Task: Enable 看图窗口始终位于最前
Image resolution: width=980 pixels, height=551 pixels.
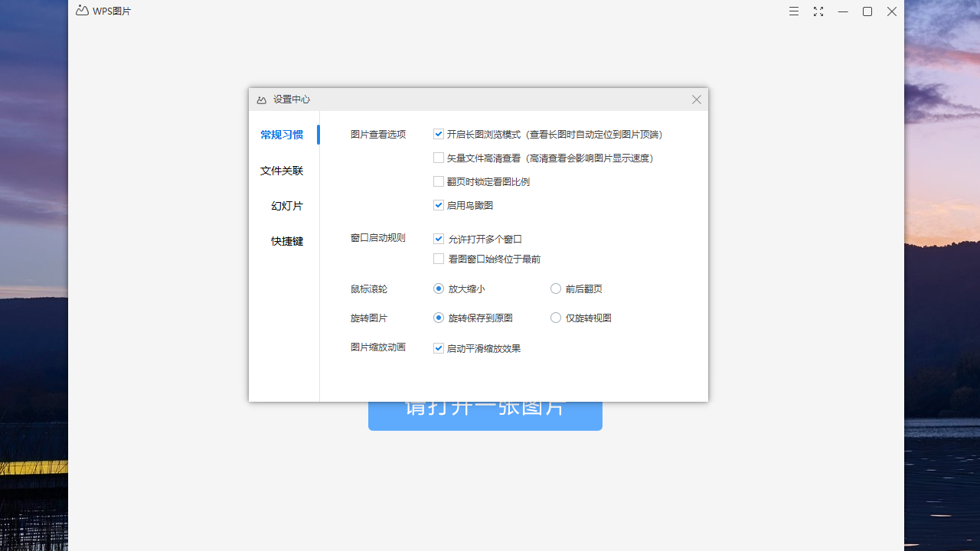Action: [439, 259]
